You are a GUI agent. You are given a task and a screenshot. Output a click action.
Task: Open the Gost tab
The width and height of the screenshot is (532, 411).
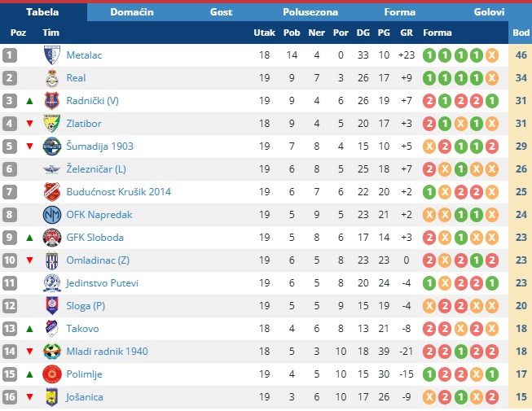pyautogui.click(x=221, y=12)
